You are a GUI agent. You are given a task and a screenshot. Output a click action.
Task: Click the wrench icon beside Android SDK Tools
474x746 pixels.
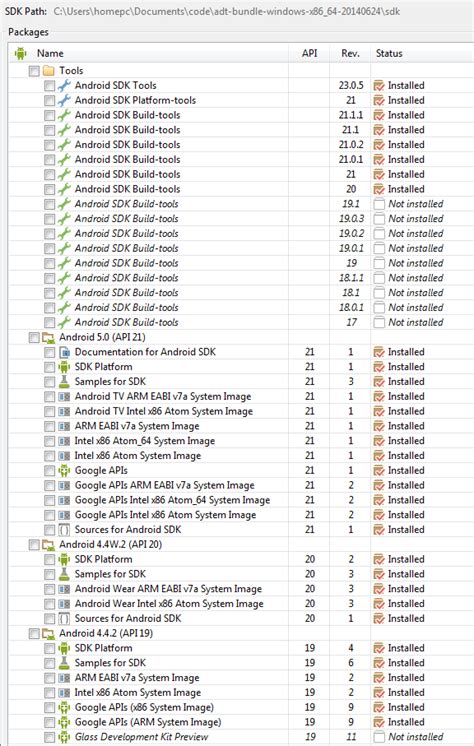(x=64, y=86)
